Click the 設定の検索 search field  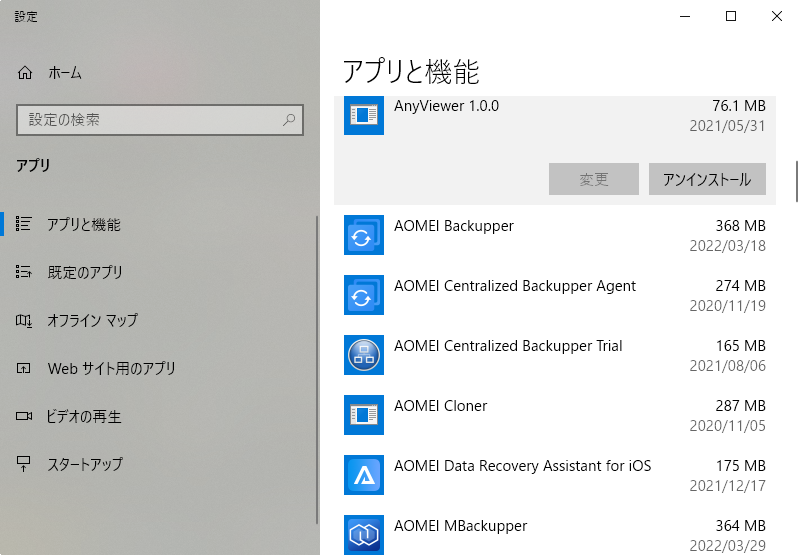click(x=160, y=120)
